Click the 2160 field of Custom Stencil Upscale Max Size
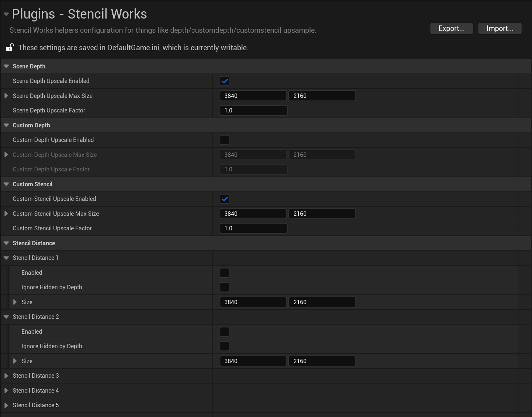Image resolution: width=532 pixels, height=417 pixels. click(322, 214)
